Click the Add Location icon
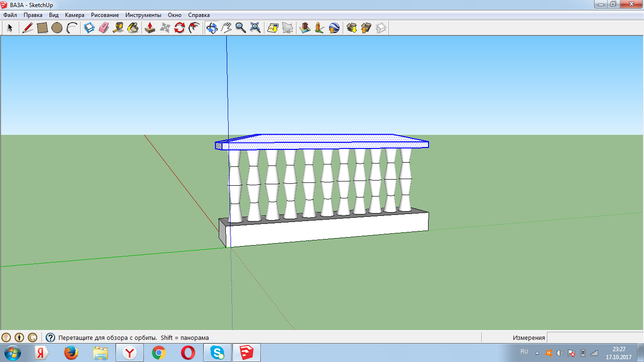644x362 pixels. tap(273, 28)
